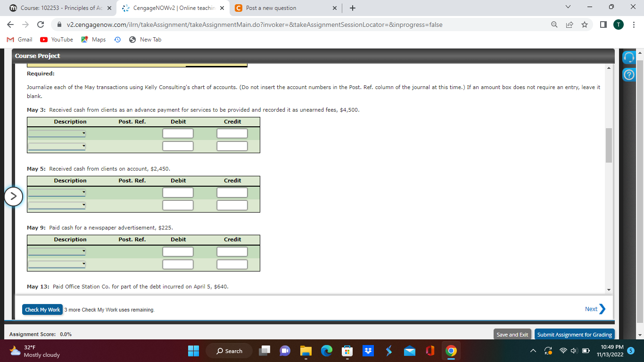Switch to the Principles of Accounting course tab

point(57,8)
